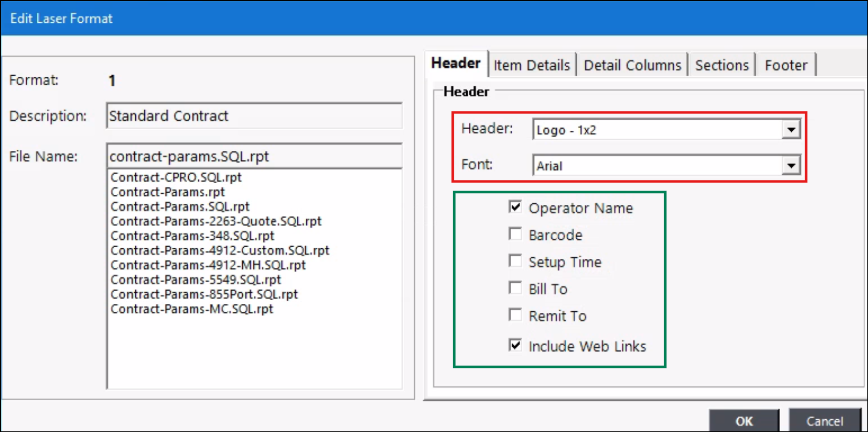Open the Detail Columns tab
Viewport: 868px width, 432px height.
pyautogui.click(x=632, y=65)
